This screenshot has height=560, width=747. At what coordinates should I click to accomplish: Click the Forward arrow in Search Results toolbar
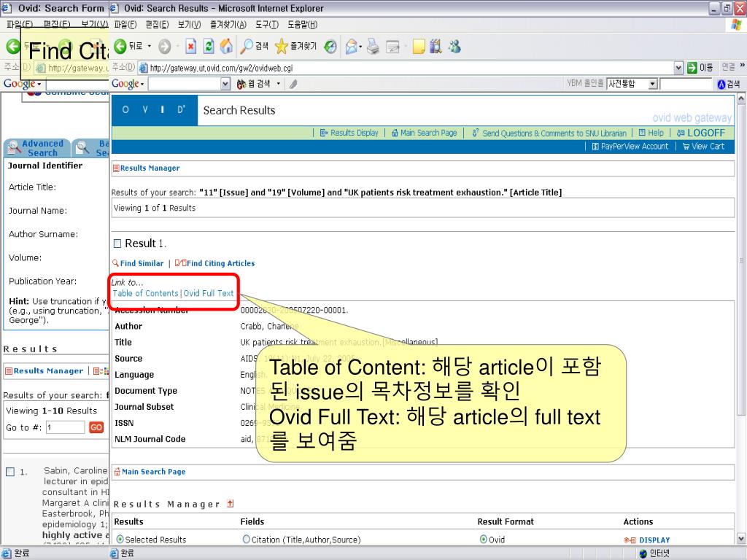pos(164,46)
